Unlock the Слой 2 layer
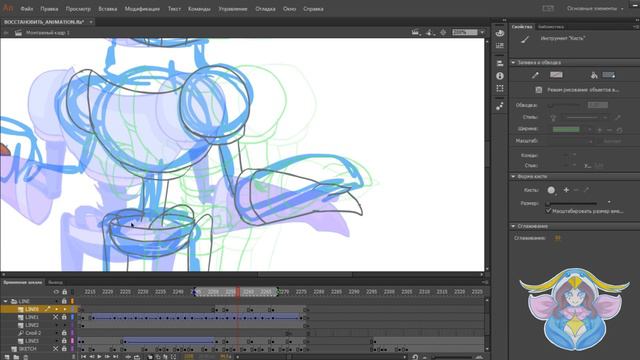 (x=64, y=333)
